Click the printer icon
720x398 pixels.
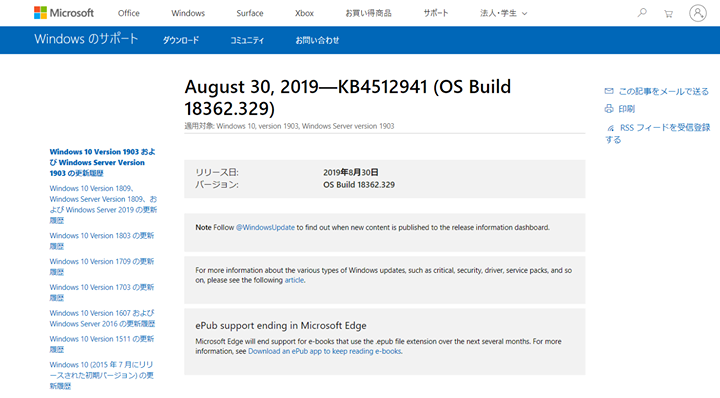point(609,109)
